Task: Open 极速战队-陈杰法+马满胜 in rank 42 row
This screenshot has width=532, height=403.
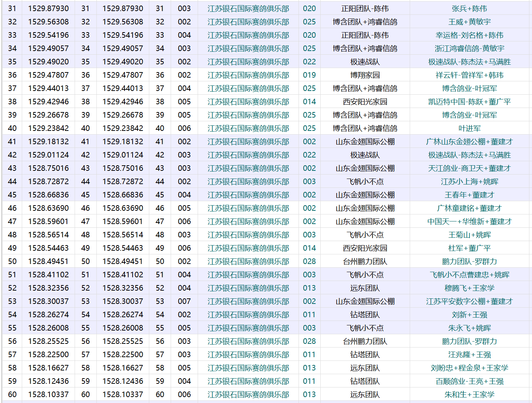Action: 469,155
